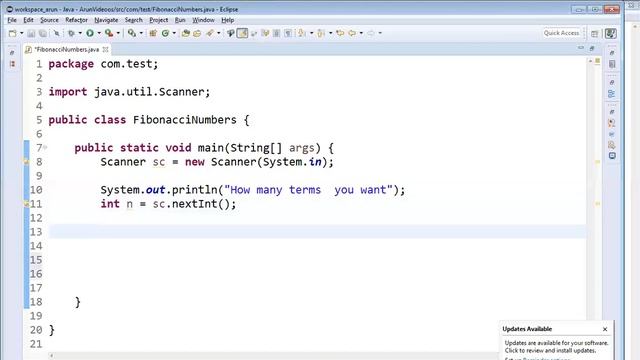
Task: Click the Quick Access search field
Action: [x=562, y=33]
